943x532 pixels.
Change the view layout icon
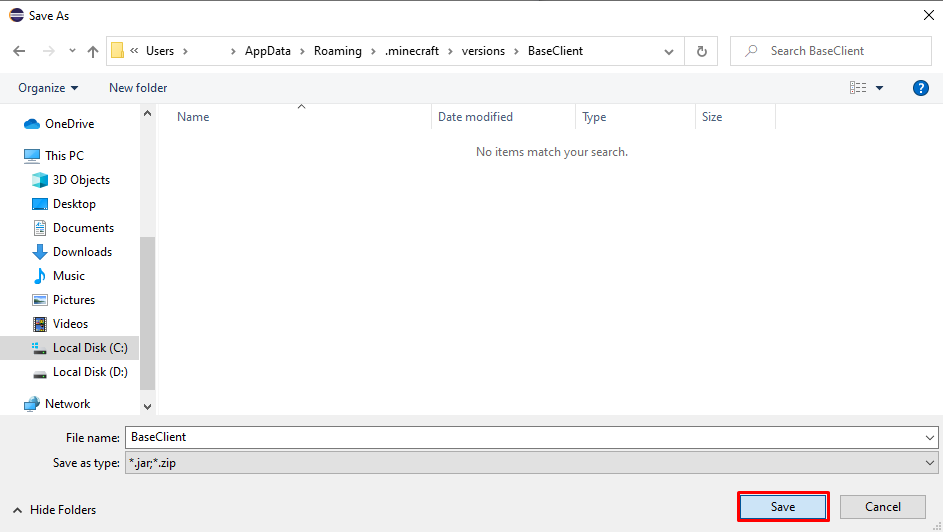pos(858,88)
